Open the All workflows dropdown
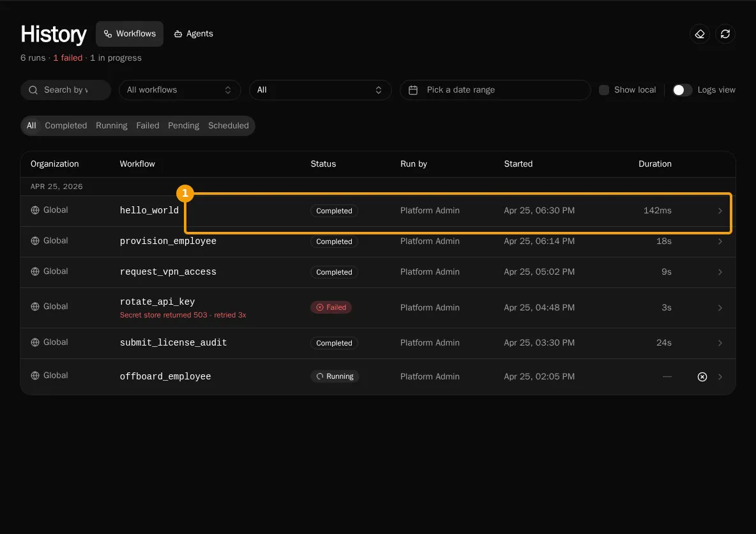The height and width of the screenshot is (534, 756). [179, 90]
